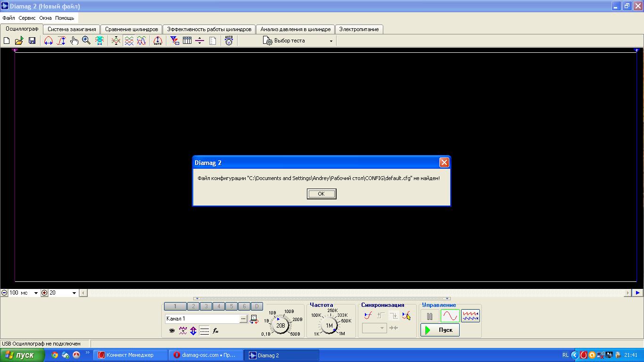Select the hand pan tool

click(74, 41)
